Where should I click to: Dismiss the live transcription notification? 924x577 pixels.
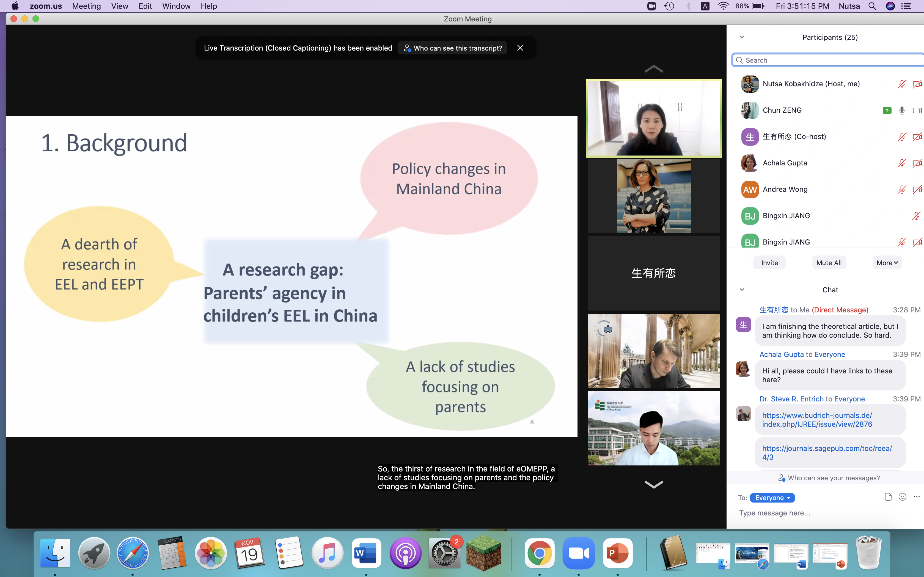click(520, 48)
